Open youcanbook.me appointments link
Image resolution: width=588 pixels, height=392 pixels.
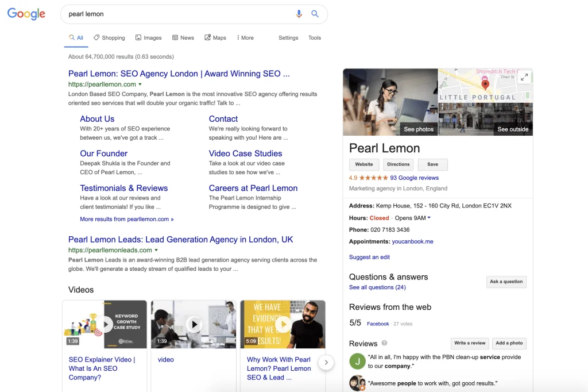pyautogui.click(x=412, y=241)
